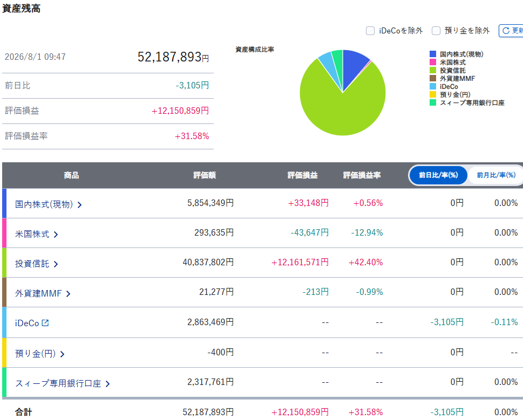Click 外貨建MMF loss rate -0.99%

369,292
